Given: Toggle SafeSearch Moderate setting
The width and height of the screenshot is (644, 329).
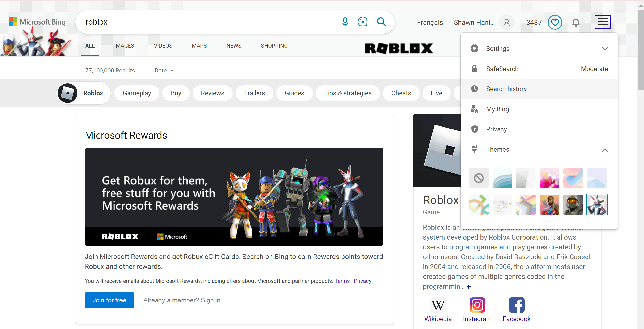Looking at the screenshot, I should 595,69.
